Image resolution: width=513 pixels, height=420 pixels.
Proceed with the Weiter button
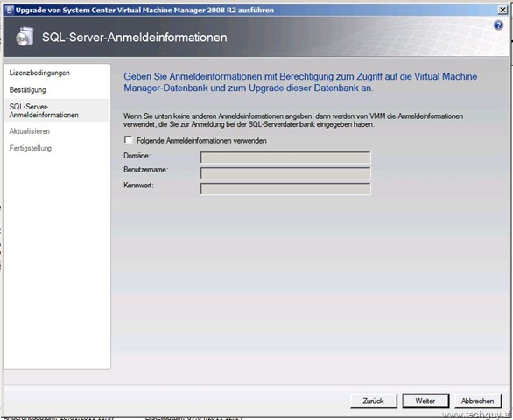click(x=425, y=401)
